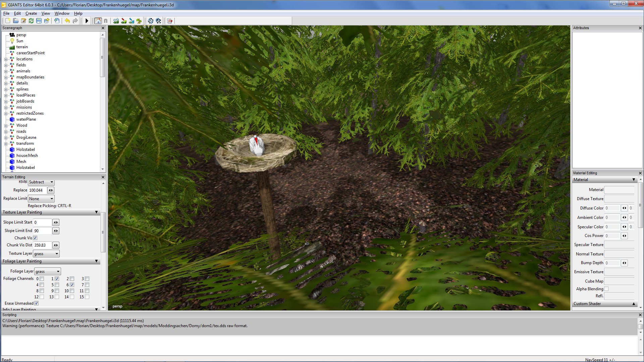Image resolution: width=644 pixels, height=362 pixels.
Task: Expand the fields node in Scenegraph
Action: [6, 65]
